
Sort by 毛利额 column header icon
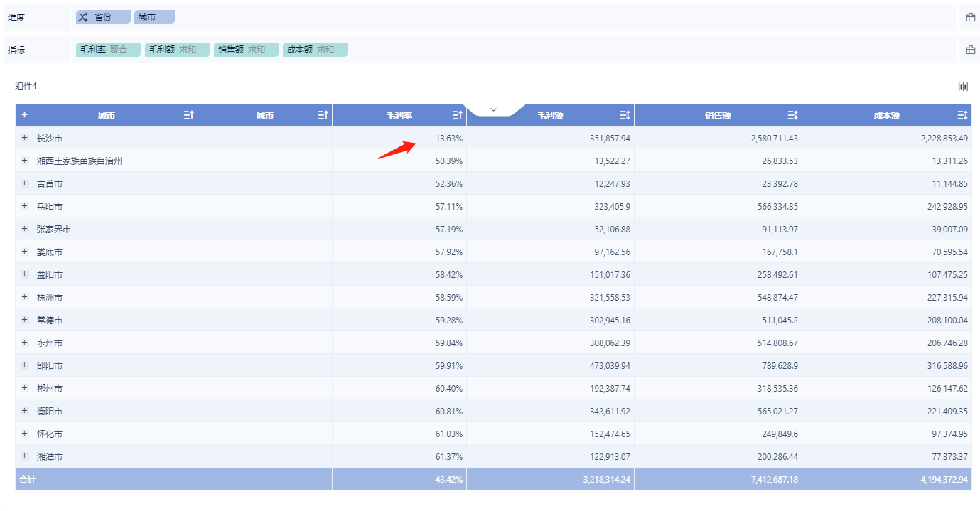coord(625,115)
